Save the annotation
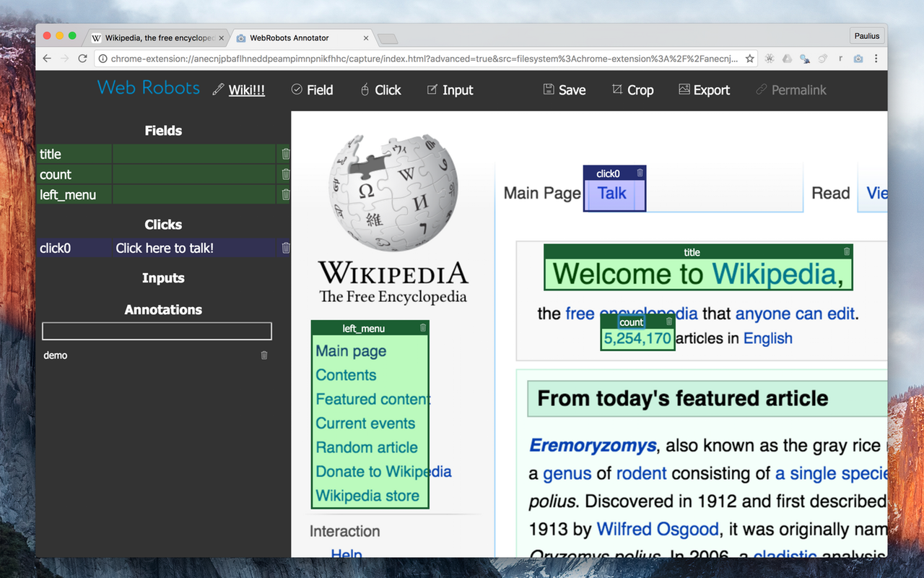The image size is (924, 578). (x=565, y=90)
